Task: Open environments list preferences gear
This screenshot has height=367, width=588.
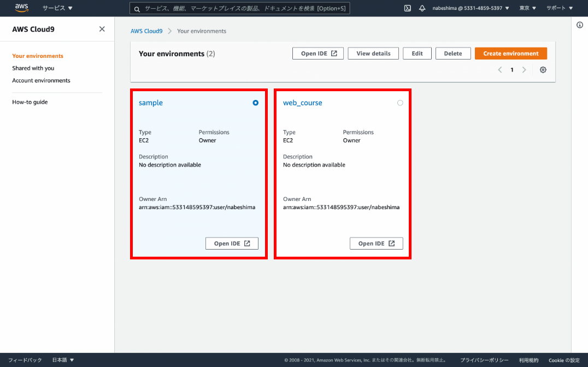Action: point(543,70)
